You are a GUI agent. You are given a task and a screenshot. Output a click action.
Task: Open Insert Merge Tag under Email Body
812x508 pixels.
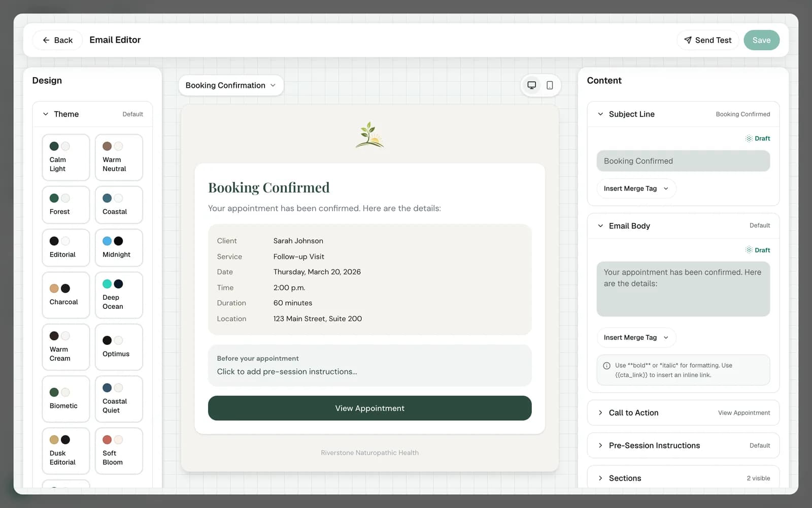[x=636, y=338]
